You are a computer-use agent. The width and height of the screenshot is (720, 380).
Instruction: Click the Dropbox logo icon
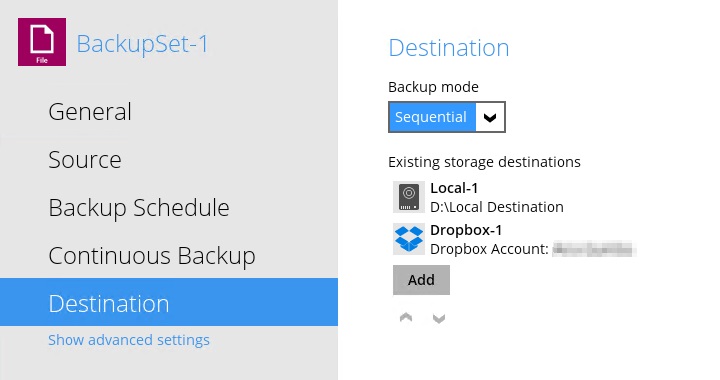409,239
